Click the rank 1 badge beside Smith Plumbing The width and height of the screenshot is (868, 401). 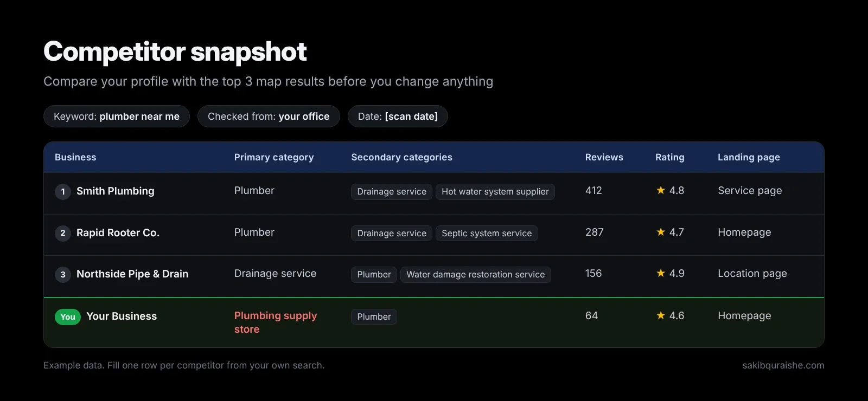click(x=63, y=191)
